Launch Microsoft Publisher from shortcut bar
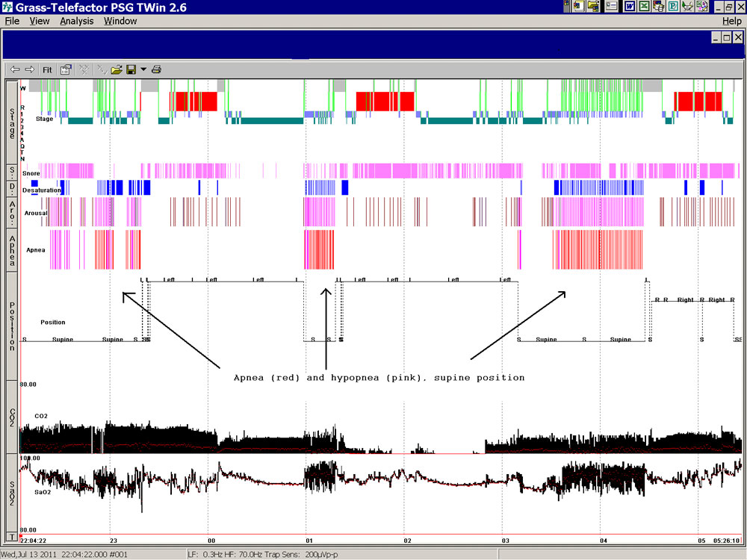Screen dimensions: 747x560 [x=672, y=7]
